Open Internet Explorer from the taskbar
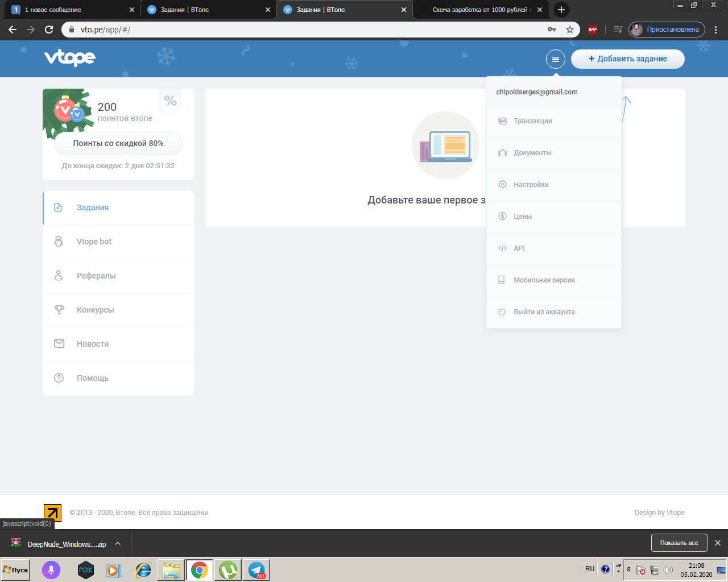The image size is (728, 582). click(x=143, y=569)
